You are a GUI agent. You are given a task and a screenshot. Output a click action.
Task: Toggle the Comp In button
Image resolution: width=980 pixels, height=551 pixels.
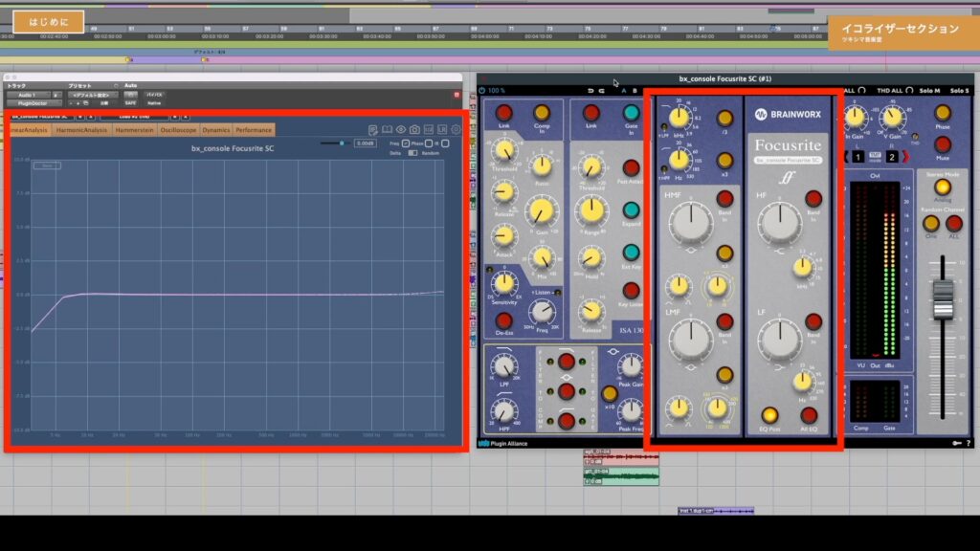[542, 113]
